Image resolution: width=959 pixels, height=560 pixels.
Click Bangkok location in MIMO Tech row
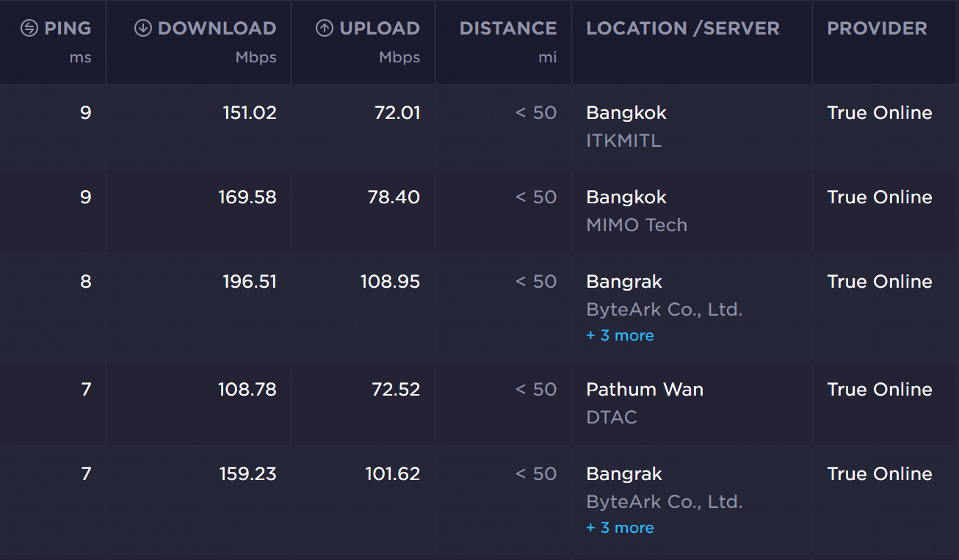pyautogui.click(x=626, y=197)
